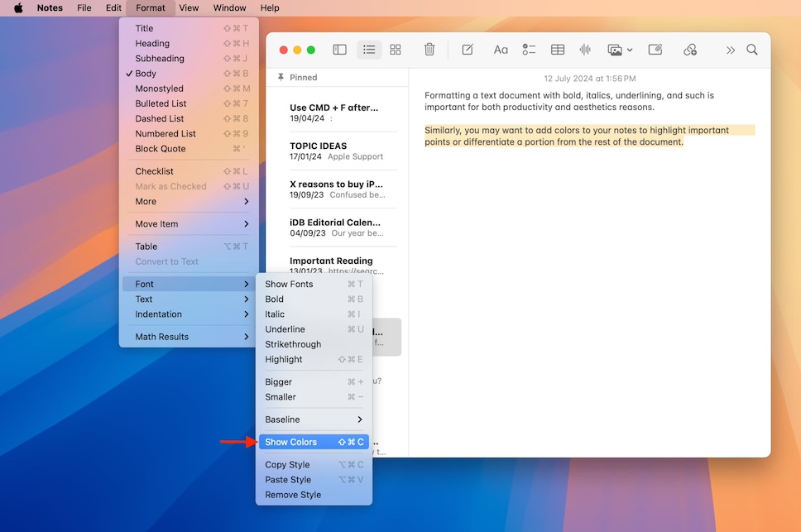Select Highlight in the Font submenu
This screenshot has width=801, height=532.
(x=284, y=360)
